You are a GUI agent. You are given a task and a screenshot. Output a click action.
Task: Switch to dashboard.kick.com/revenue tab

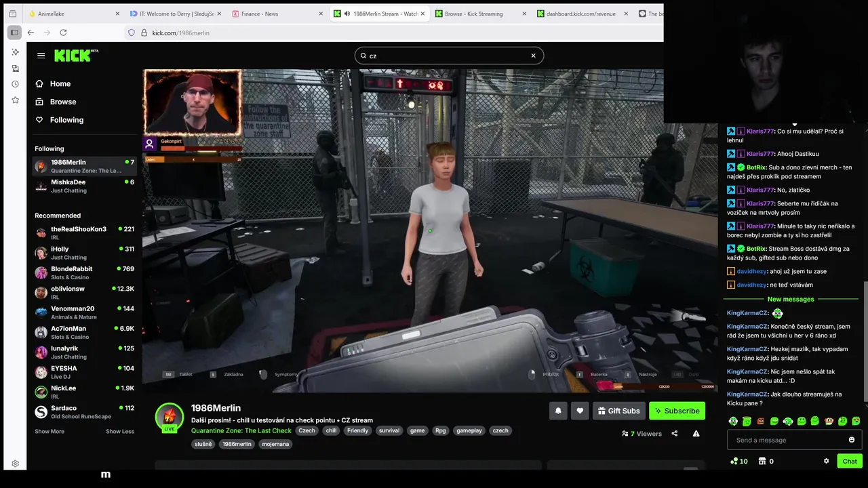[582, 14]
